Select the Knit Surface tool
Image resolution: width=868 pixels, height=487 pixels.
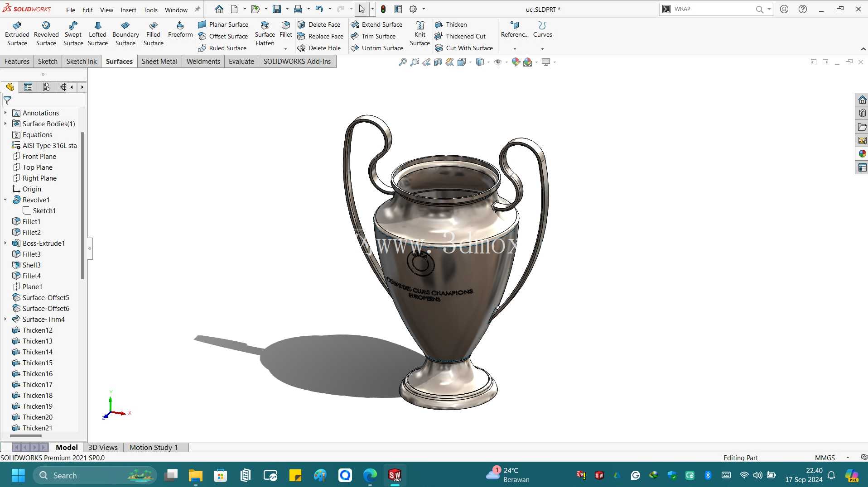coord(420,34)
